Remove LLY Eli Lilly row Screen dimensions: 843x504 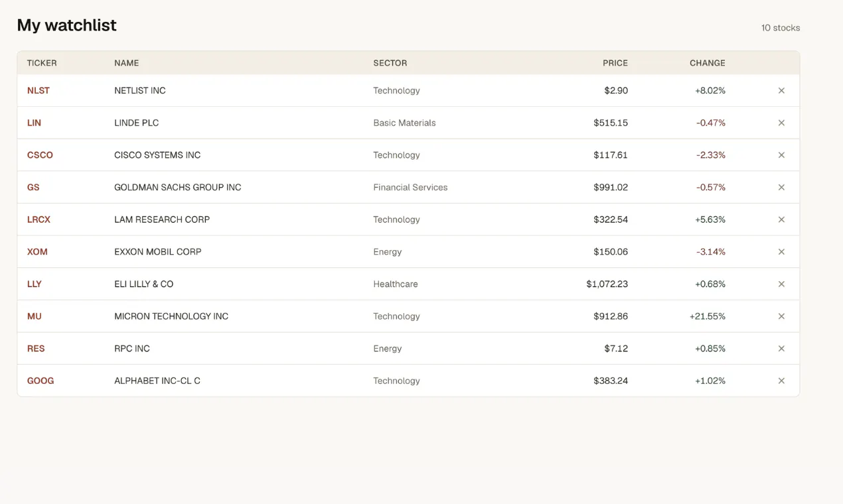[781, 284]
